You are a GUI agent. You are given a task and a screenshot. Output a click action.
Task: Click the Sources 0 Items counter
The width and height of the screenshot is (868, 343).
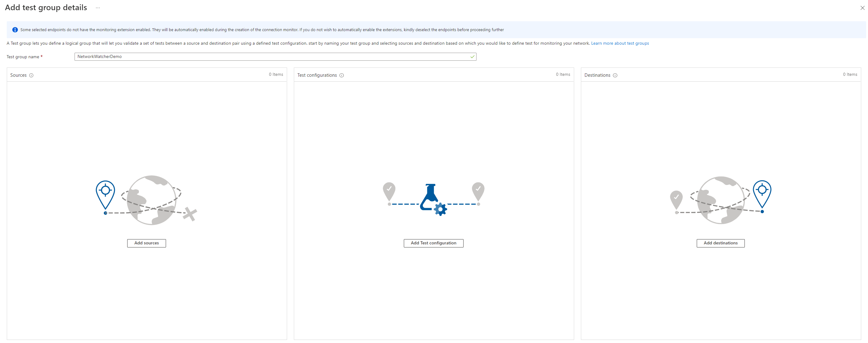(276, 75)
